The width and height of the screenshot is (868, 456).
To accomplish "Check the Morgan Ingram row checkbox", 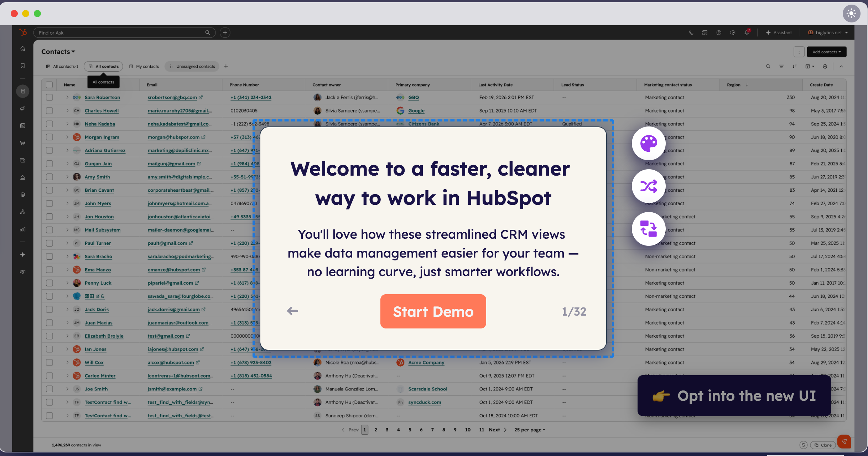I will [x=49, y=137].
